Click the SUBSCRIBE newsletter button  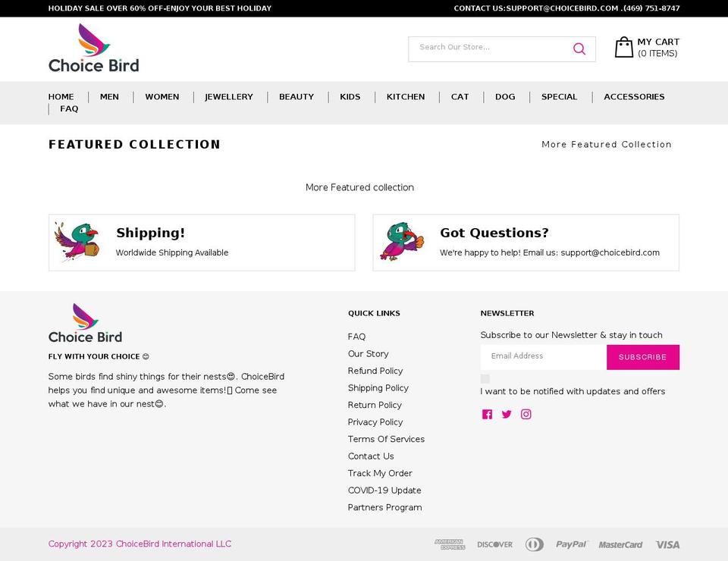click(642, 357)
